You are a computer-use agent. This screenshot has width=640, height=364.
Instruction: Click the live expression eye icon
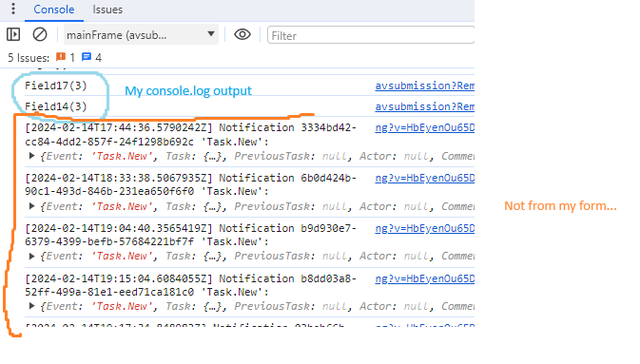coord(242,34)
